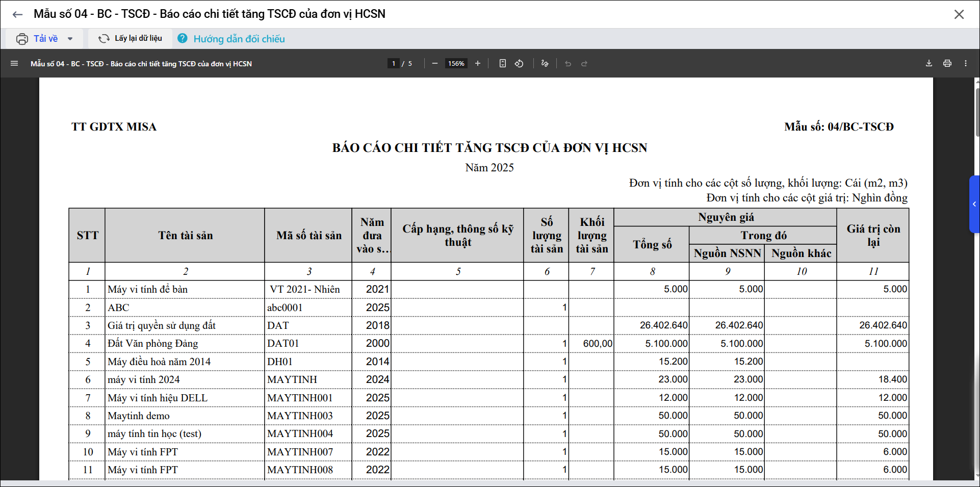Click the 156% zoom level field
This screenshot has width=980, height=487.
(456, 64)
